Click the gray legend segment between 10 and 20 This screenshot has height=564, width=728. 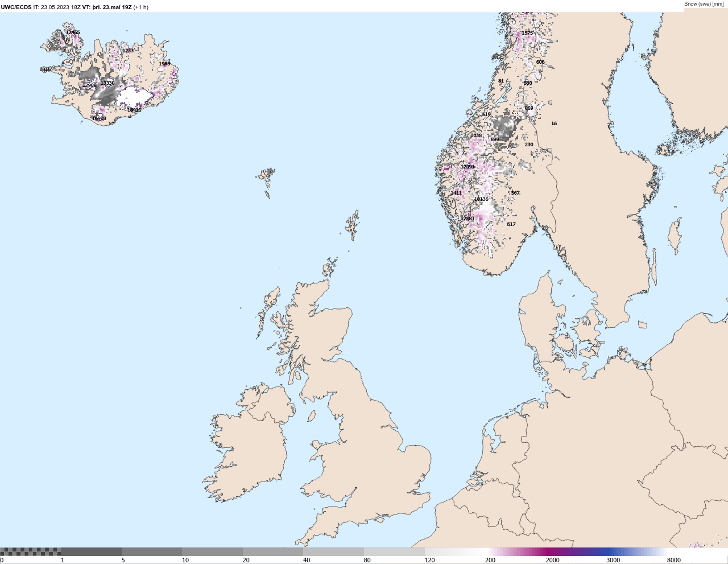(x=212, y=551)
